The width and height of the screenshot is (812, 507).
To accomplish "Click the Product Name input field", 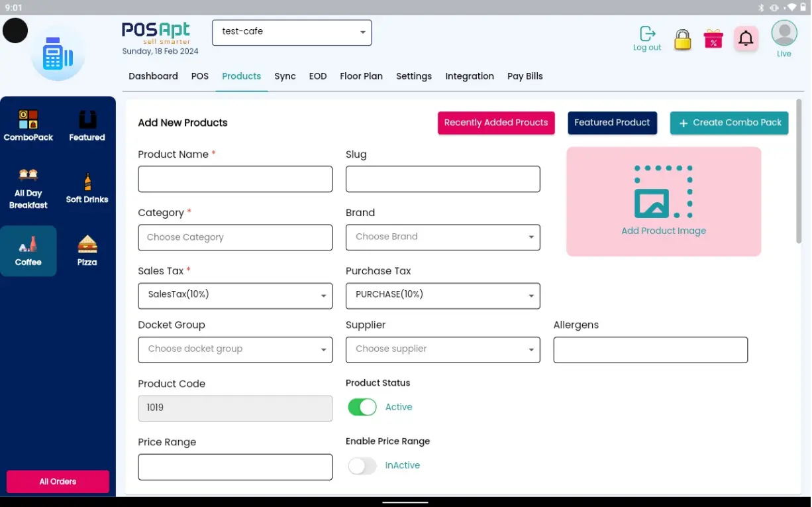I will [x=235, y=179].
